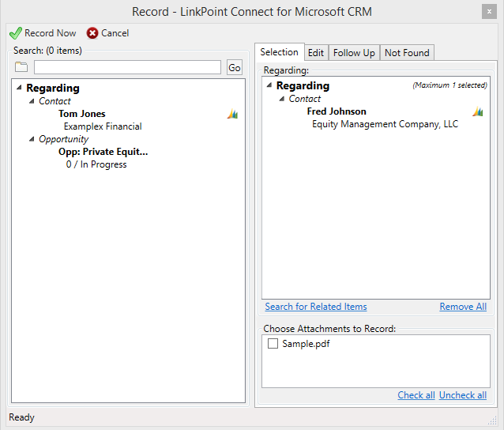Screen dimensions: 504x430
Task: Click the Uncheck all link
Action: tap(463, 395)
